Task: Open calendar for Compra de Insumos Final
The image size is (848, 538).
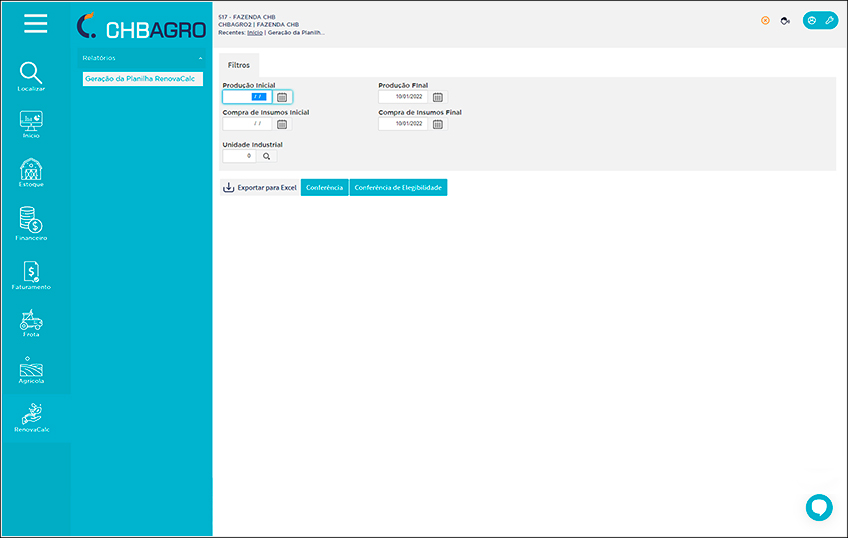Action: tap(438, 124)
